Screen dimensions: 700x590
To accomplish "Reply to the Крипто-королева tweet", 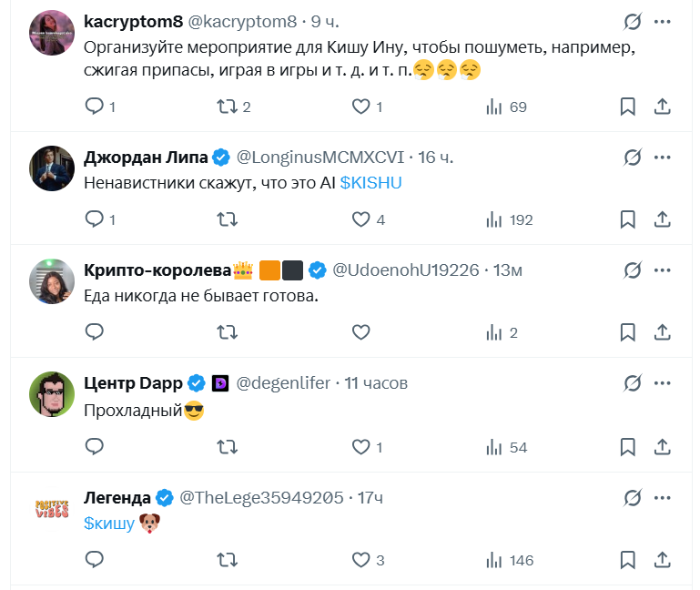I will coord(95,332).
